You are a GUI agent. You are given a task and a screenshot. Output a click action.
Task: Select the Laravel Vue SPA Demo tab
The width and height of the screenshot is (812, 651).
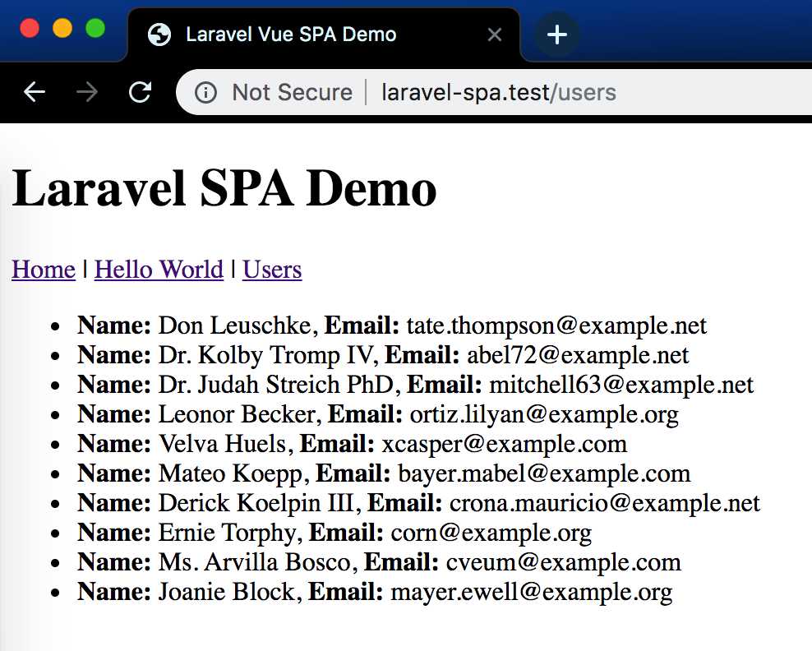coord(324,35)
